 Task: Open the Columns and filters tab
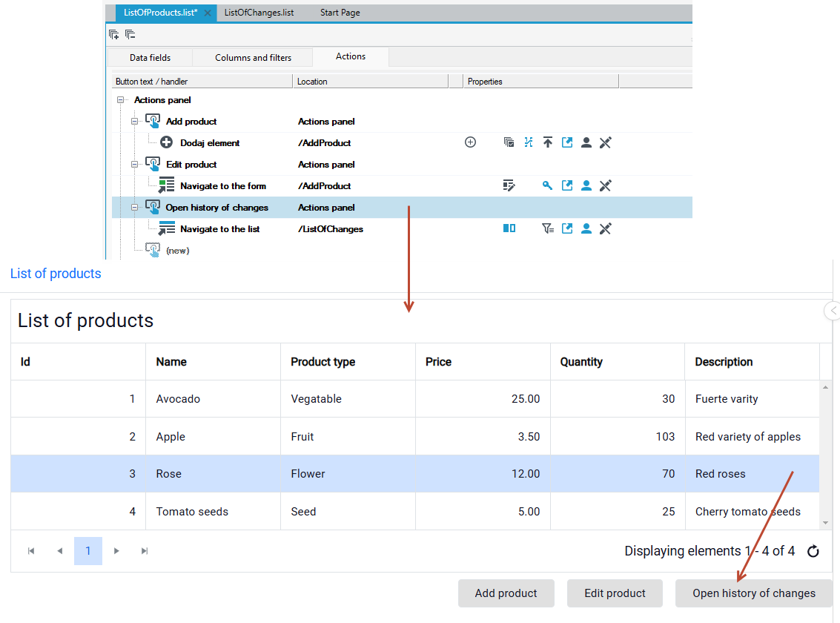pos(253,58)
